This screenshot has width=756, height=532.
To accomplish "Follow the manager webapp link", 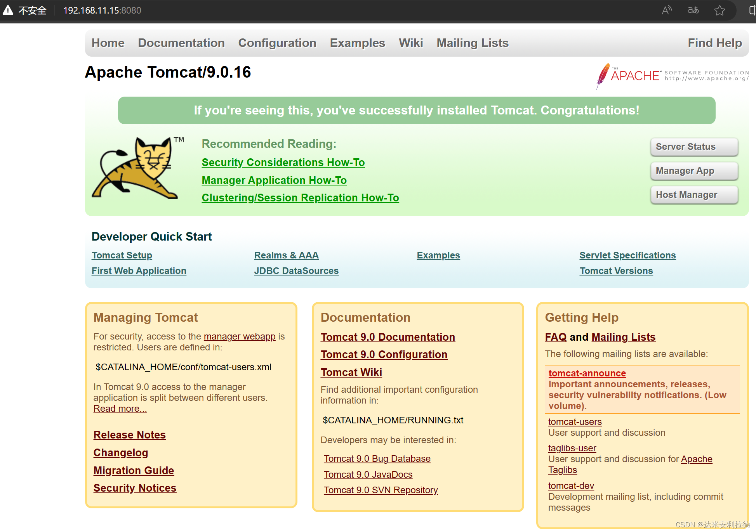I will click(x=240, y=336).
